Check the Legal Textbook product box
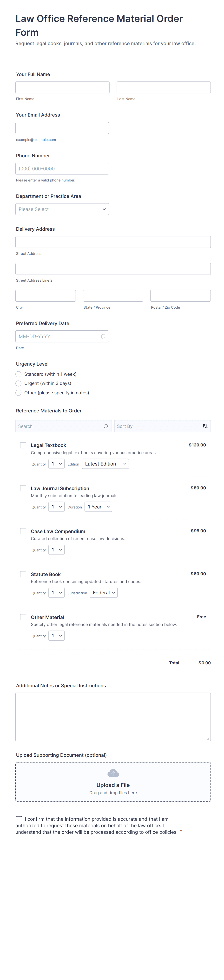Screen dimensions: 224x980 (x=23, y=445)
